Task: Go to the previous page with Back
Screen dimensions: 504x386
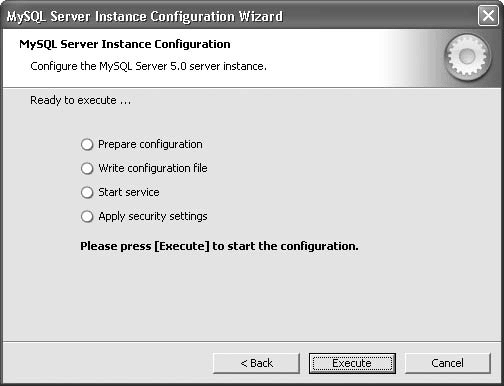Action: click(256, 363)
